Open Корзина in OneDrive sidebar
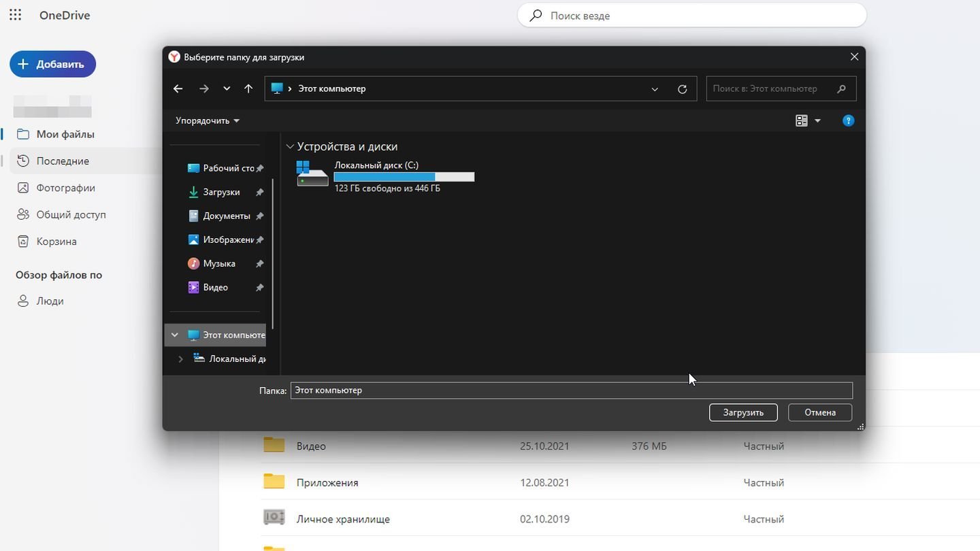980x551 pixels. (56, 241)
